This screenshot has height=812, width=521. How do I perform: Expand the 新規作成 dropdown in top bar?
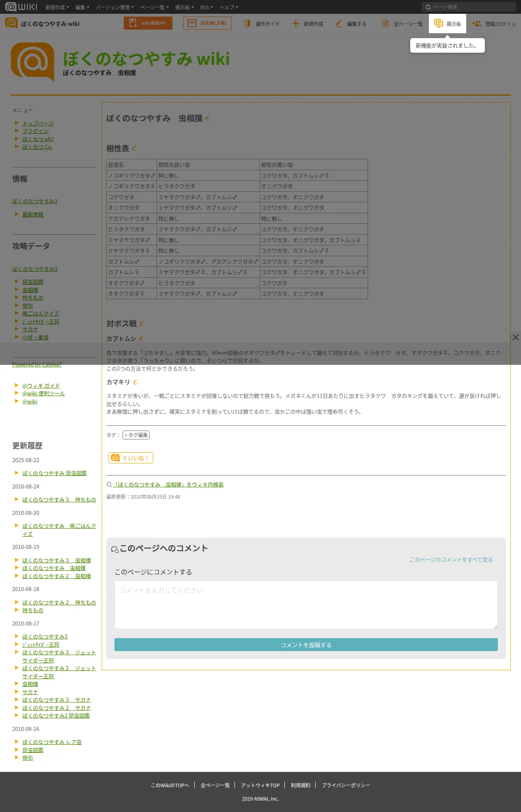click(x=57, y=7)
